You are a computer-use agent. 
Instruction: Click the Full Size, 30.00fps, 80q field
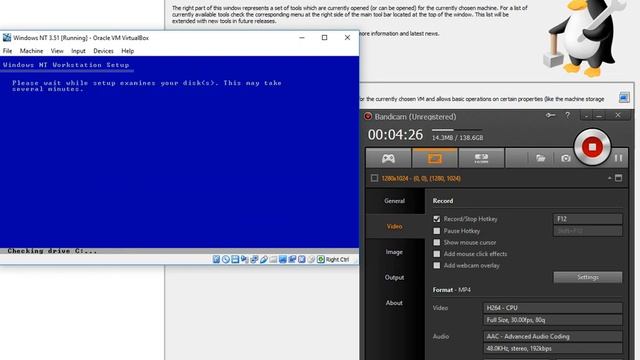553,320
